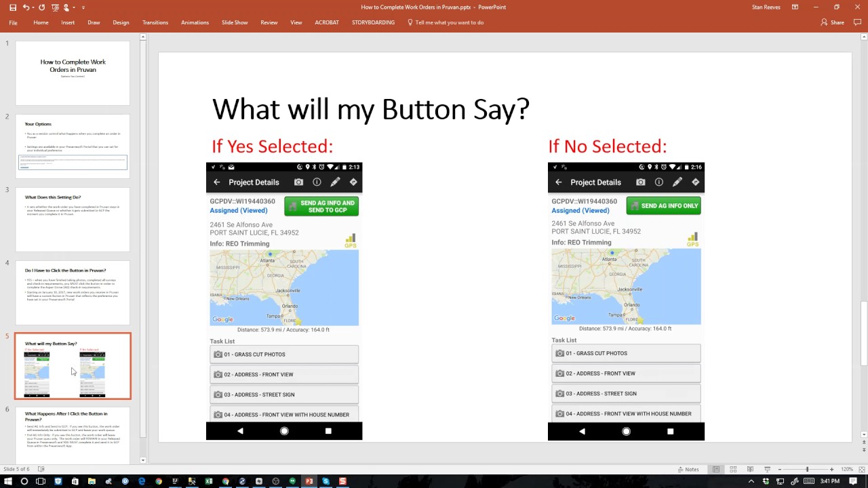Click the Stan Reeves account name

pyautogui.click(x=766, y=7)
